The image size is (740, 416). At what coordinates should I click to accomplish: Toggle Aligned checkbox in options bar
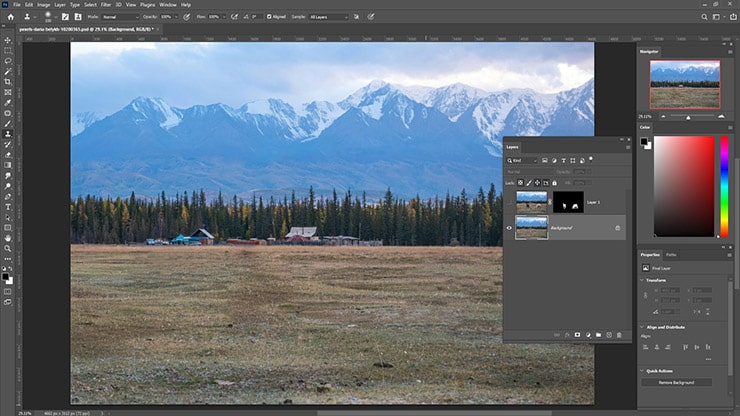[269, 17]
